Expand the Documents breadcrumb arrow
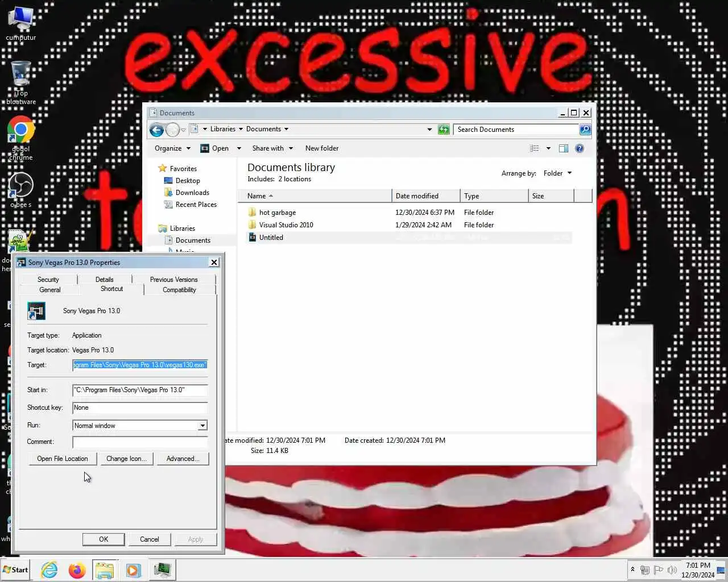 coord(286,130)
